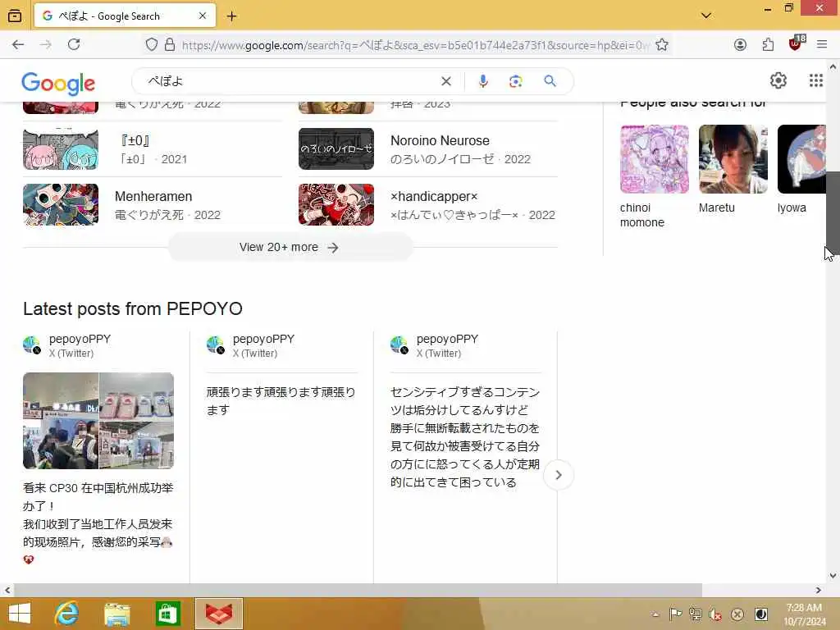Open the muted volume tray icon
The height and width of the screenshot is (630, 840).
[715, 614]
